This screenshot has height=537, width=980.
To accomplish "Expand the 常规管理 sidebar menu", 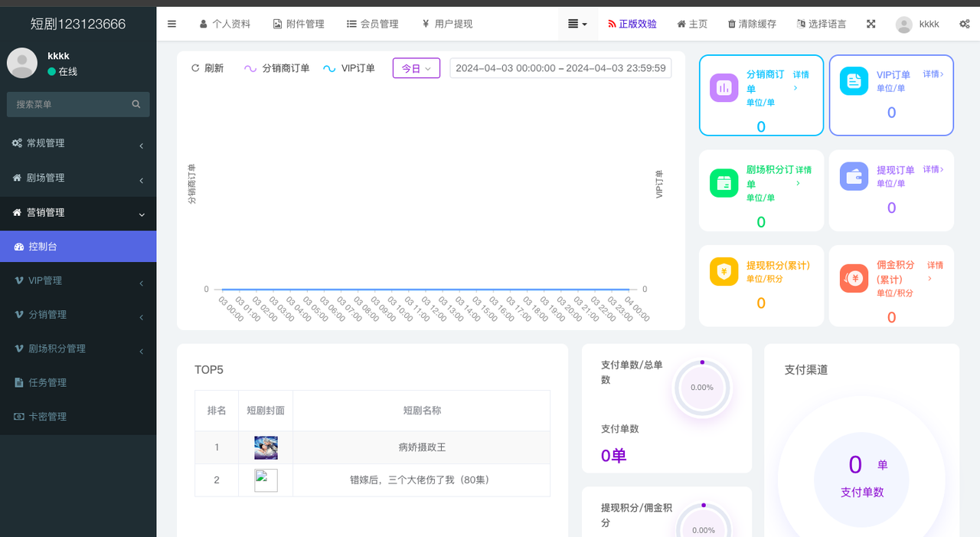I will click(78, 143).
